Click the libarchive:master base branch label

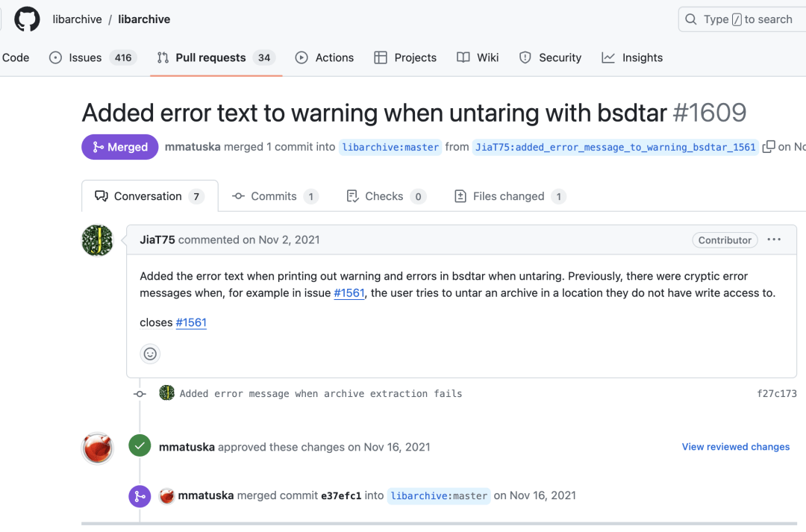tap(390, 147)
